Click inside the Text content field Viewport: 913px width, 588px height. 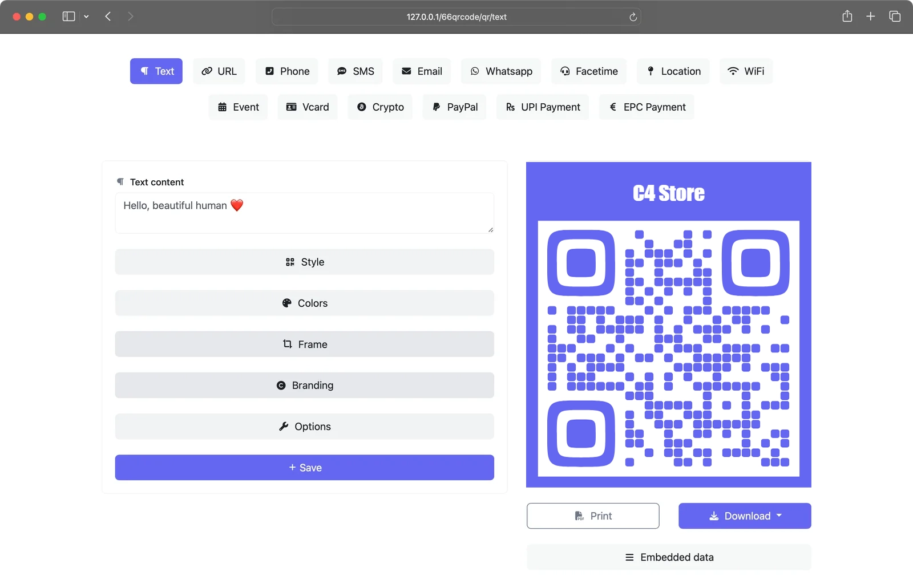point(305,213)
